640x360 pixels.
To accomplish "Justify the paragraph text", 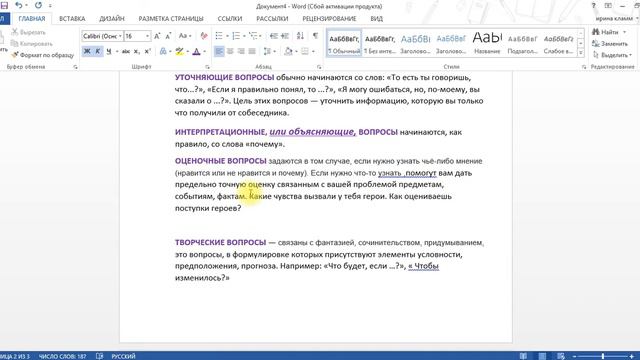I will [252, 51].
